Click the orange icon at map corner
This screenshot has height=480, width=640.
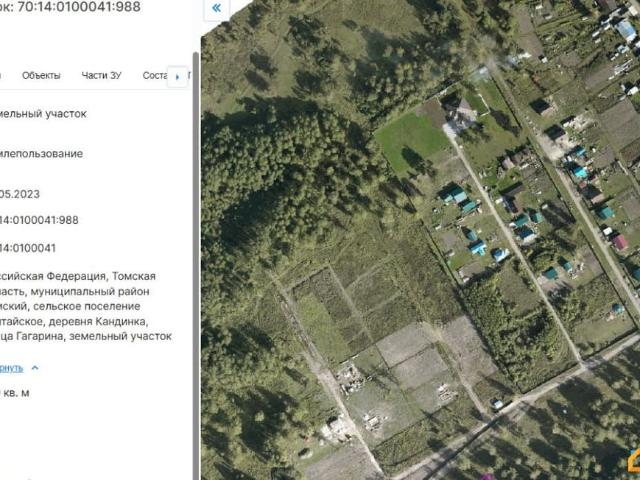tap(634, 459)
